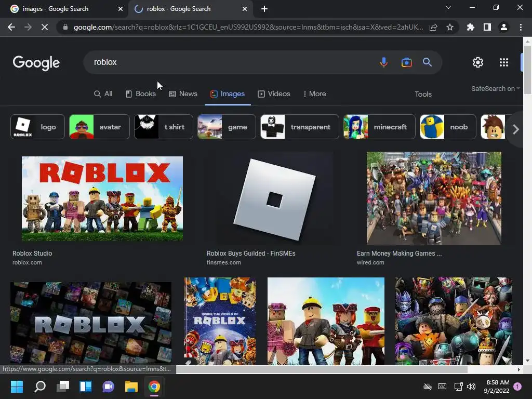Viewport: 532px width, 399px height.
Task: Select the Videos search tab
Action: pyautogui.click(x=274, y=94)
